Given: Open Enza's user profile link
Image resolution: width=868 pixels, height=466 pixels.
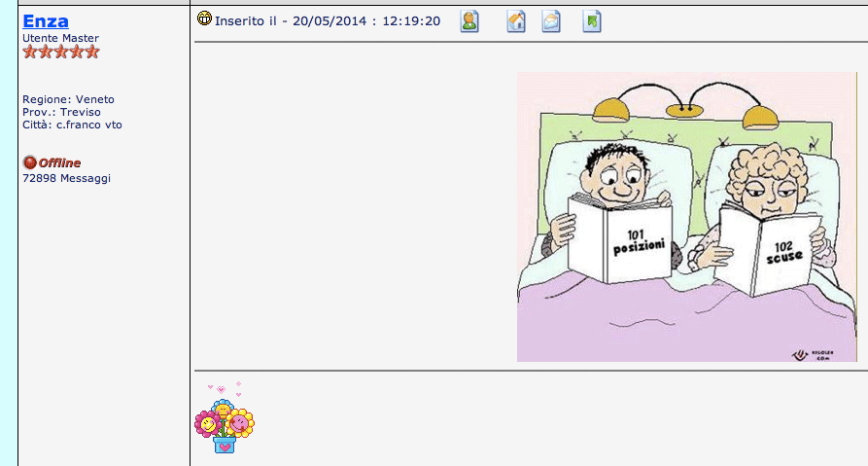Looking at the screenshot, I should tap(46, 21).
